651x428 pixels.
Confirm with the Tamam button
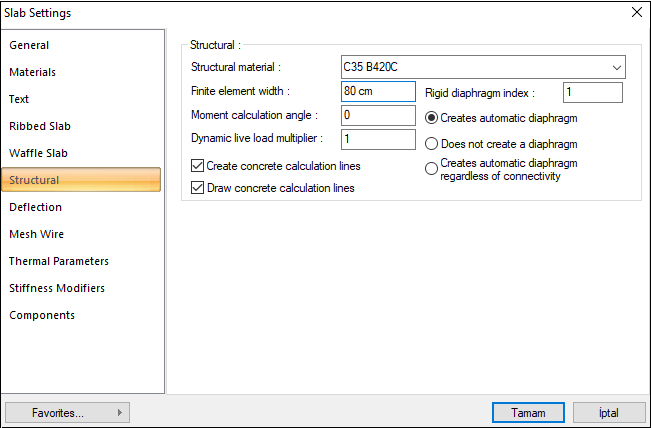529,413
